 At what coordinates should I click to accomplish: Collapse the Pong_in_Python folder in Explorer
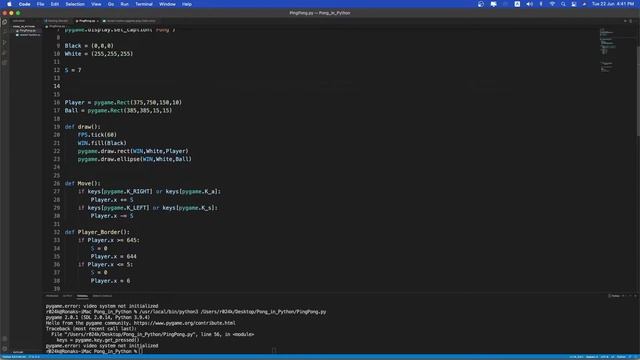[24, 27]
